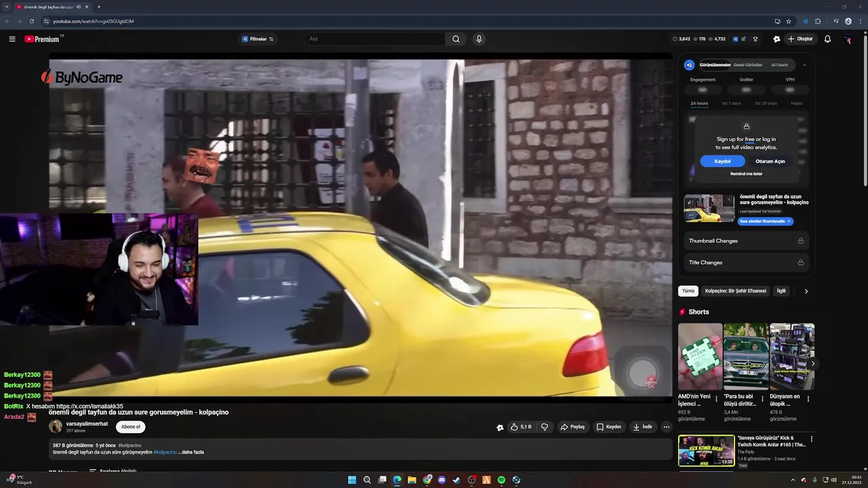Click the gear-star icon left of like
868x488 pixels.
[500, 428]
